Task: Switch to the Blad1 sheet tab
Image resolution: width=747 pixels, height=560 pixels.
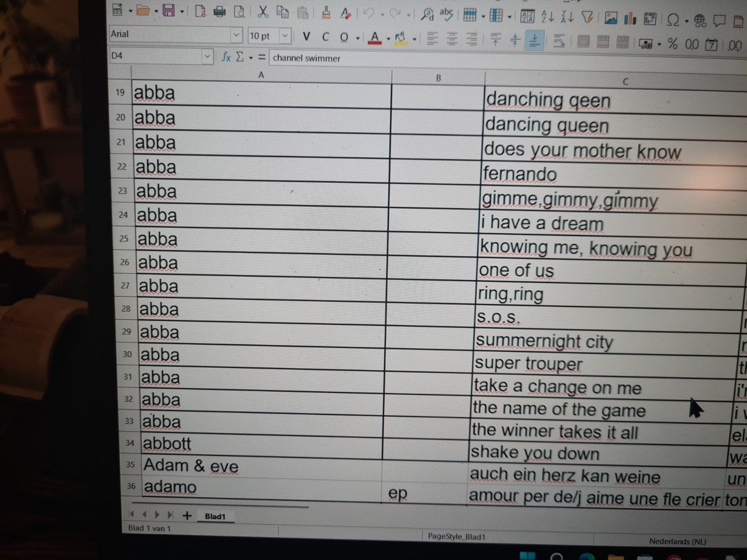Action: point(215,517)
